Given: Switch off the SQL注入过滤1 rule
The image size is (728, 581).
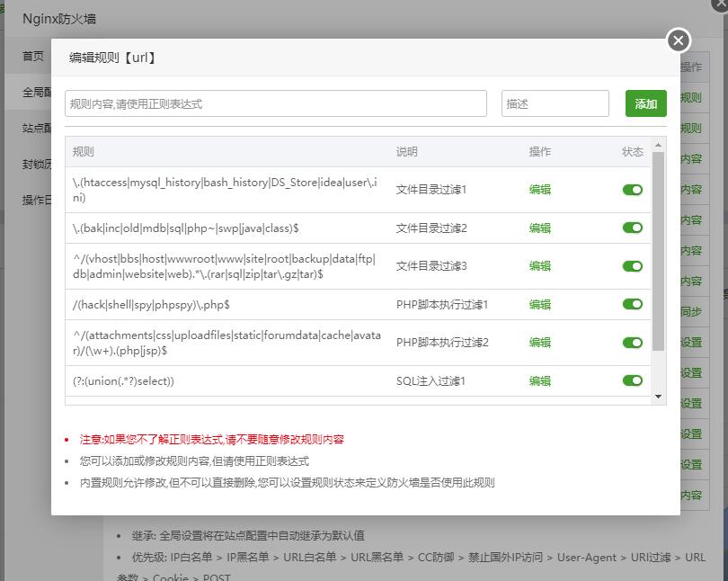Looking at the screenshot, I should coord(633,381).
